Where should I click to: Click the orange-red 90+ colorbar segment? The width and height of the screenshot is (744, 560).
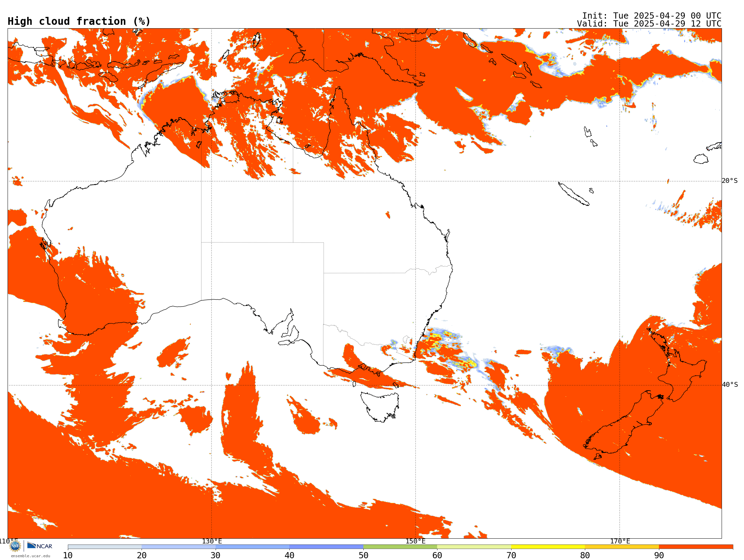pyautogui.click(x=696, y=547)
